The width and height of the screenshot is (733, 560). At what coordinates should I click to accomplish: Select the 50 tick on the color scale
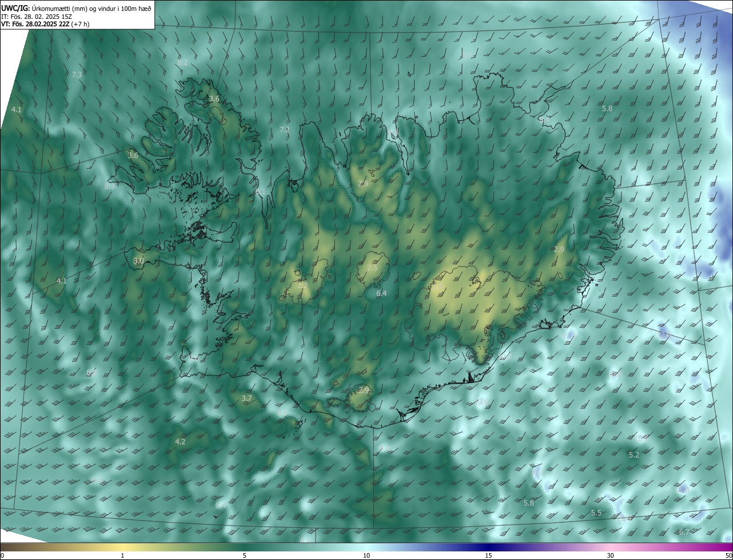point(729,555)
